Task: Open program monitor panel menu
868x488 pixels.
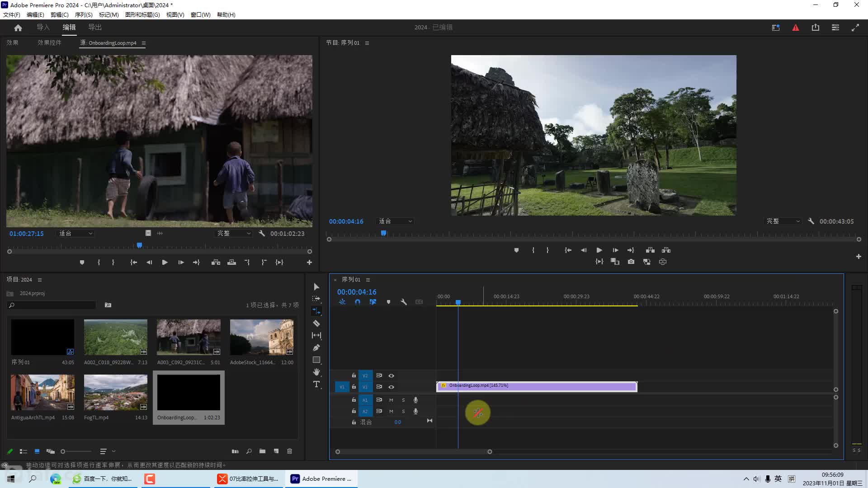Action: [367, 43]
